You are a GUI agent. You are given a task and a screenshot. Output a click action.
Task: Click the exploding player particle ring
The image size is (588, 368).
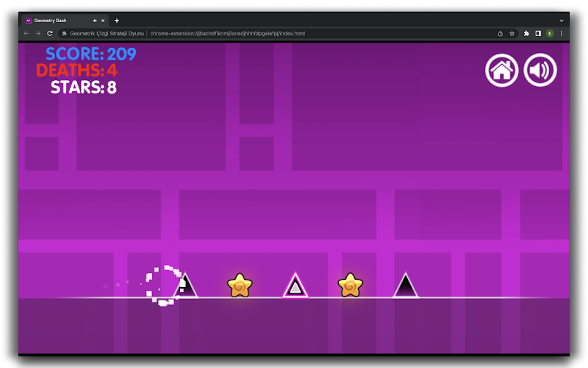[164, 286]
